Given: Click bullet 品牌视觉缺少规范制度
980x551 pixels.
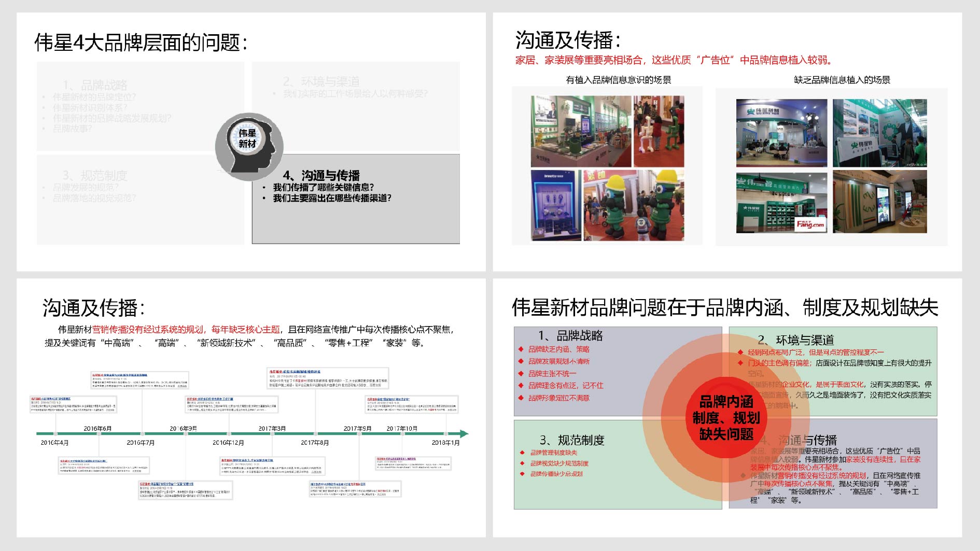Looking at the screenshot, I should pos(559,463).
